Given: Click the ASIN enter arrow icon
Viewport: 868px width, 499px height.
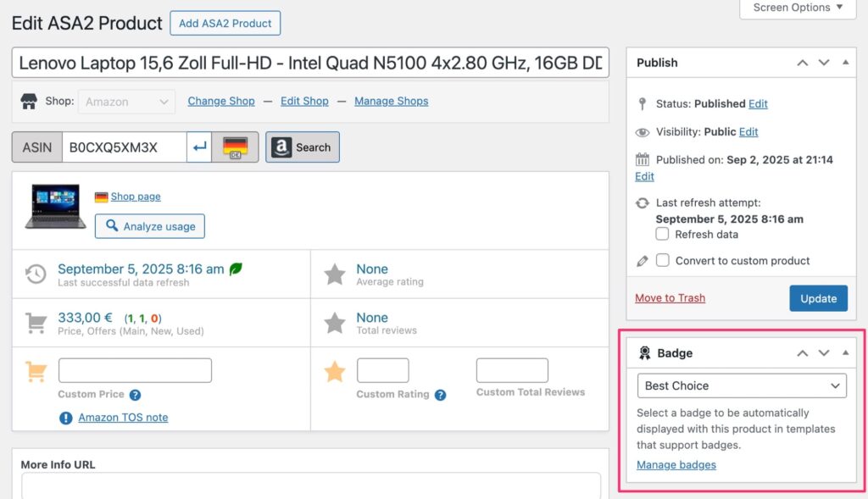Looking at the screenshot, I should coord(199,147).
